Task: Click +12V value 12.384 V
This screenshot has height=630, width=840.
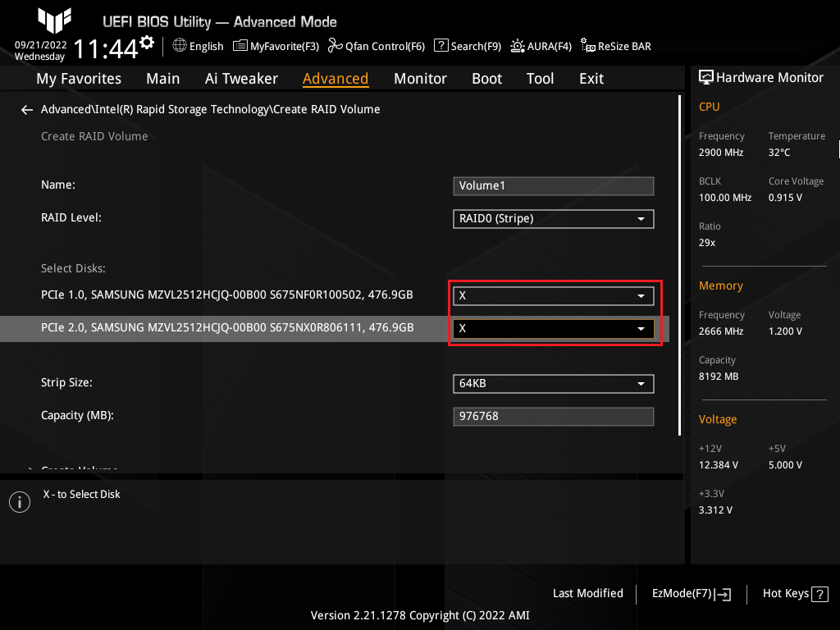Action: tap(719, 465)
